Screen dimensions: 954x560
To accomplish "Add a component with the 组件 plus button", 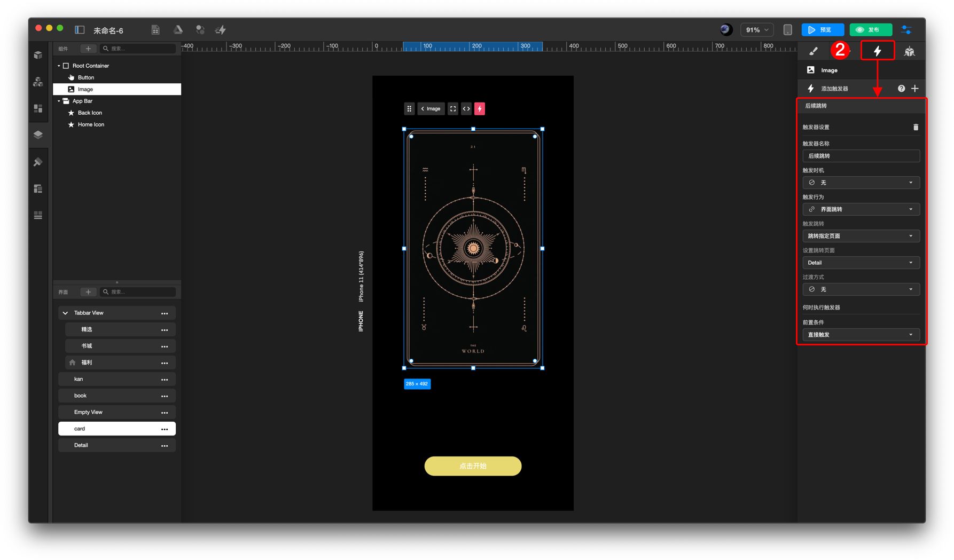I will pos(88,49).
